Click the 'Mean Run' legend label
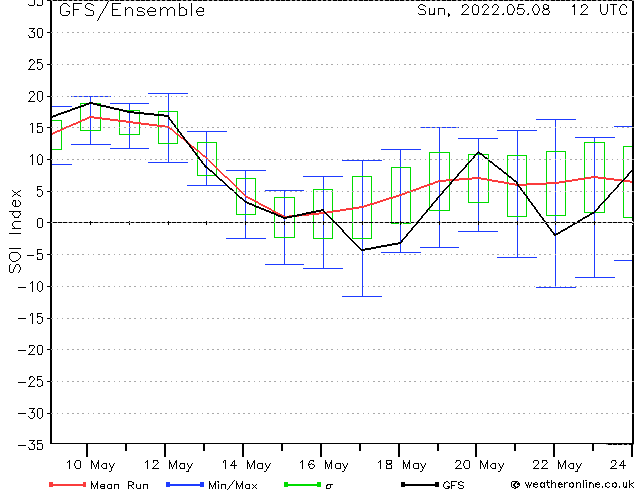Viewport: 634px width, 490px height. tap(120, 485)
